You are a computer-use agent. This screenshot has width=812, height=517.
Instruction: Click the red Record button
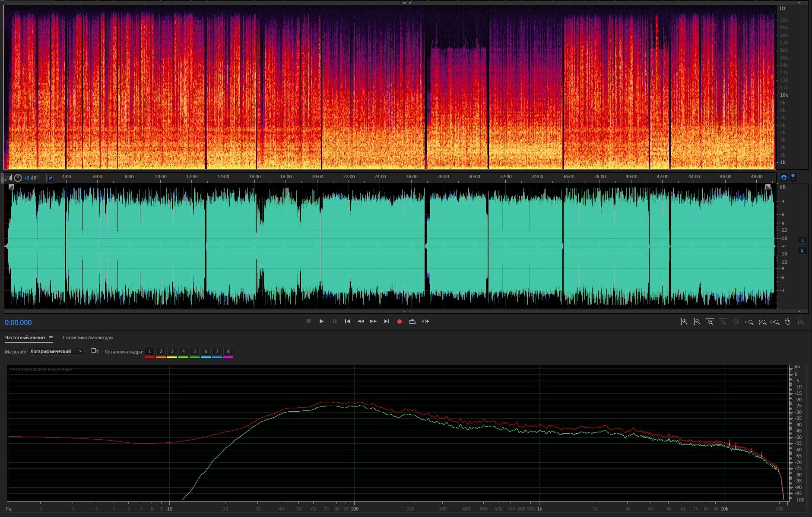tap(400, 322)
